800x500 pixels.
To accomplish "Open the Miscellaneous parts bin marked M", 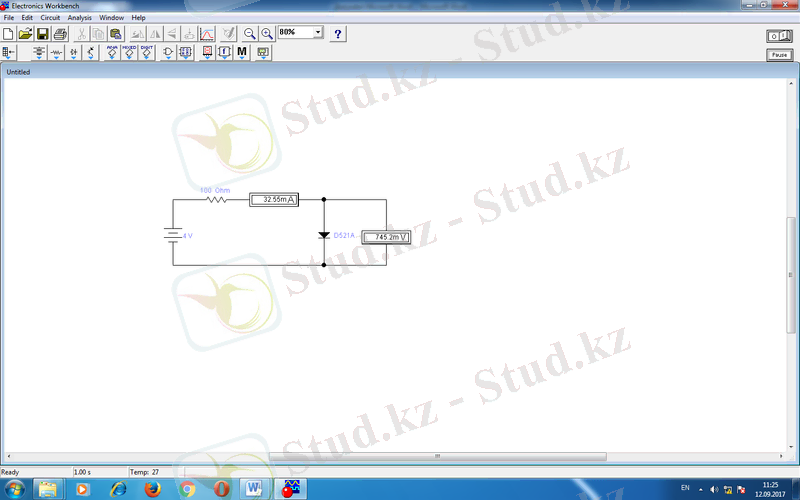I will (242, 52).
